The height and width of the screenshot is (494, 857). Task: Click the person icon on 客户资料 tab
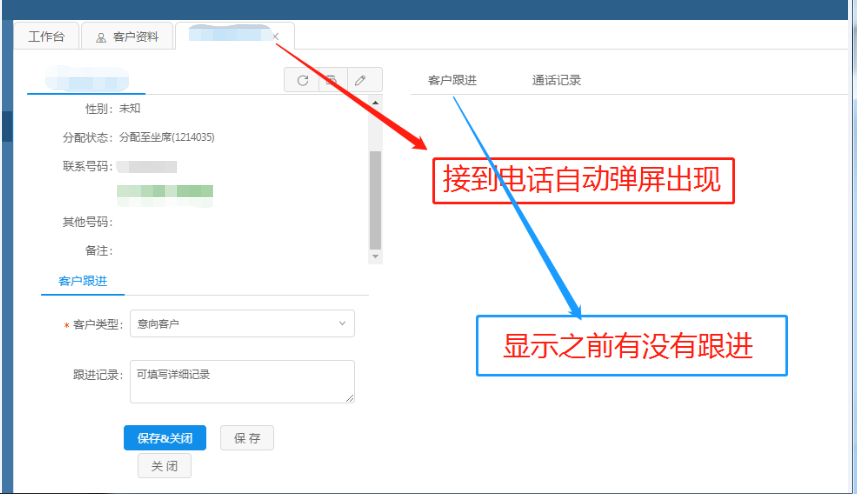point(101,37)
